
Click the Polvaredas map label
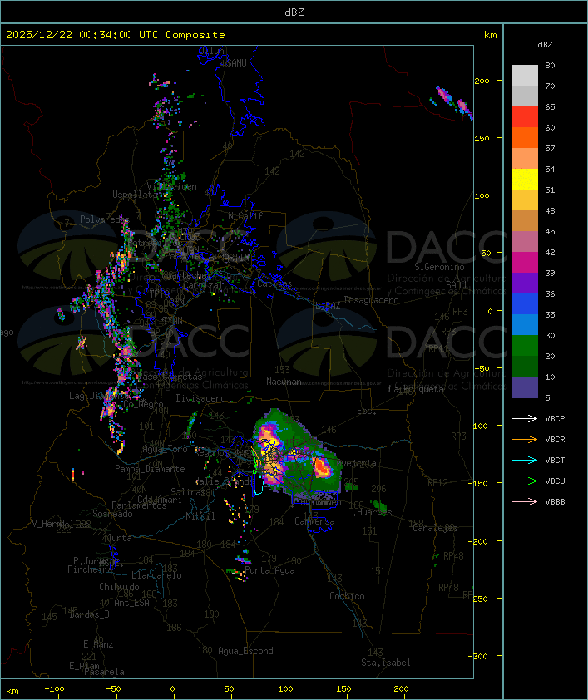(x=104, y=219)
